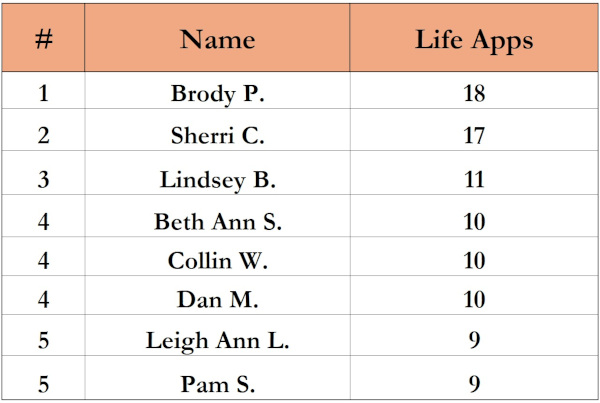Select the 'Brody P.' name cell
The height and width of the screenshot is (403, 600).
(217, 90)
